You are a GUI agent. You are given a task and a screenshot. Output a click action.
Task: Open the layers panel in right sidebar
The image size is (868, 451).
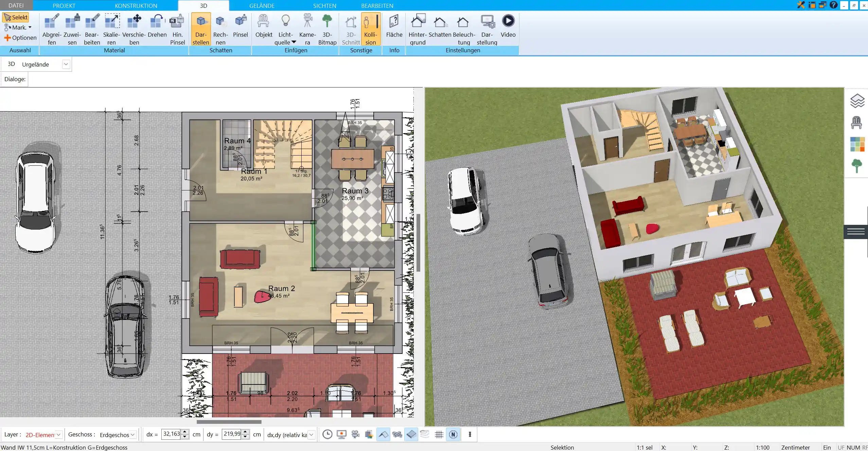857,101
